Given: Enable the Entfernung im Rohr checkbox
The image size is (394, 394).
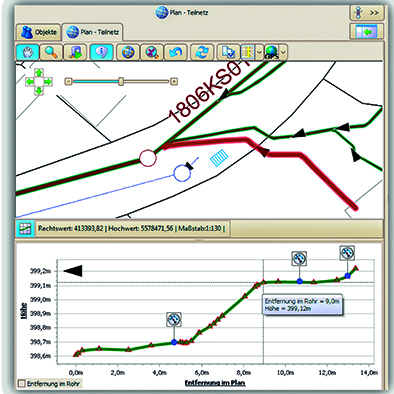Looking at the screenshot, I should click(x=22, y=384).
